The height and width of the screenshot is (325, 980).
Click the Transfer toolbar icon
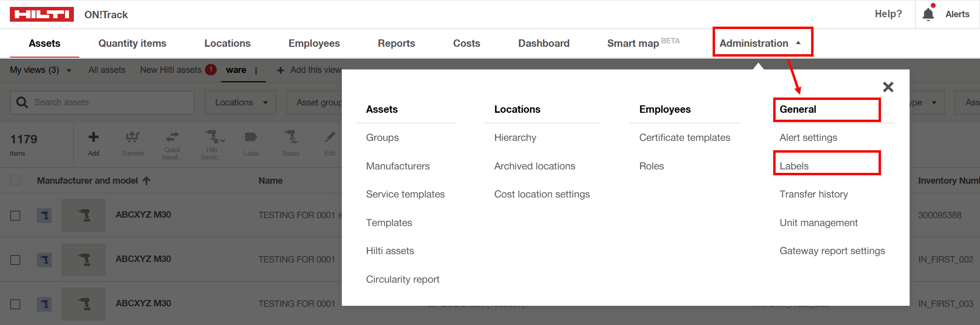(132, 137)
